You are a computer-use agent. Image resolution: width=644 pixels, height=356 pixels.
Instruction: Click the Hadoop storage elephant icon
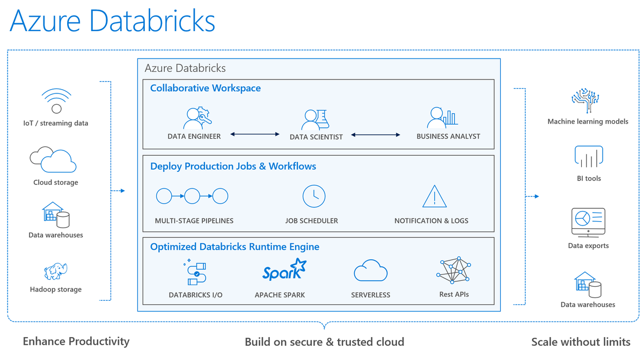tap(55, 271)
